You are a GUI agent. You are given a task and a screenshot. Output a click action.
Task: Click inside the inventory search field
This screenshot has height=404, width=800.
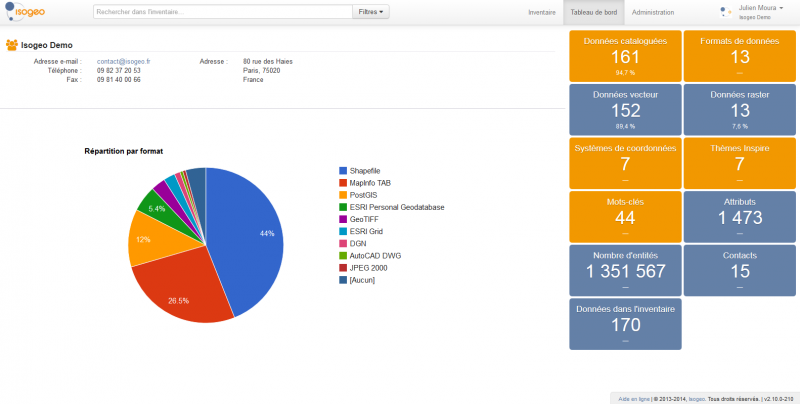pyautogui.click(x=222, y=12)
